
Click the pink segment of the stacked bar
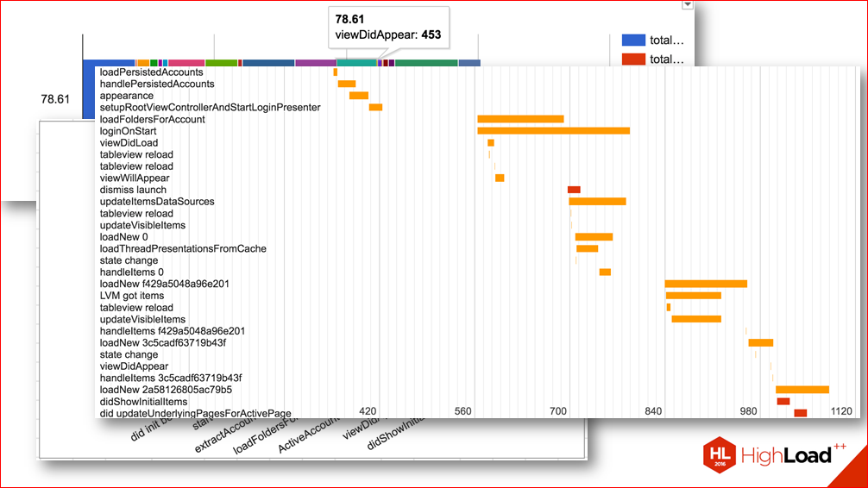coord(186,63)
